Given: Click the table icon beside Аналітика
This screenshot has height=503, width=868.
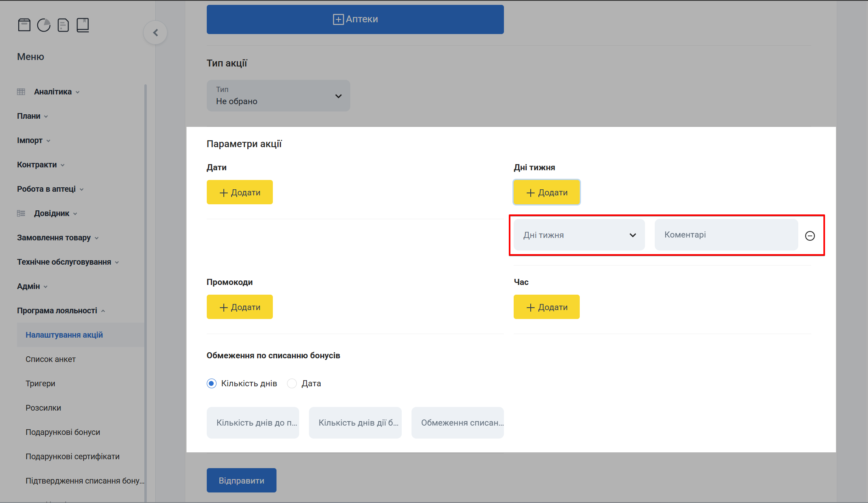Looking at the screenshot, I should 21,92.
